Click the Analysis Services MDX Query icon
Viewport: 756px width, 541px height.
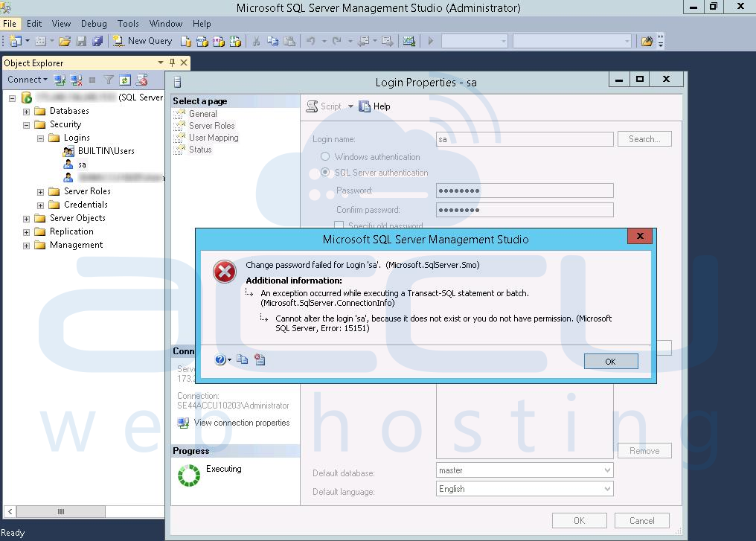tap(202, 42)
